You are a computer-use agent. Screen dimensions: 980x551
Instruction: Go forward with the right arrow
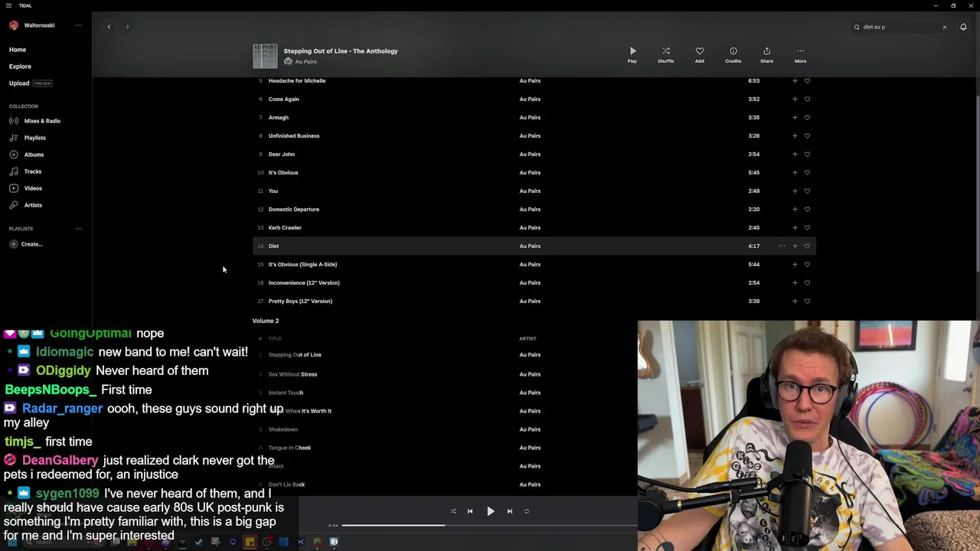[x=127, y=27]
